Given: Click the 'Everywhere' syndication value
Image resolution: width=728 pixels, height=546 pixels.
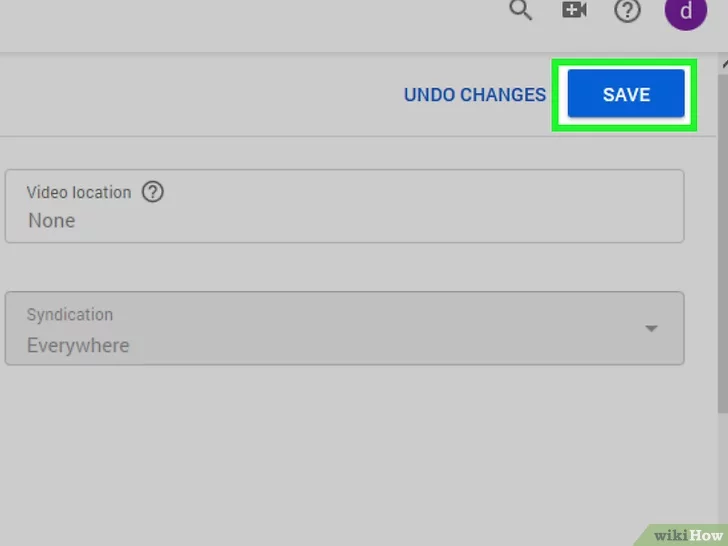Looking at the screenshot, I should [78, 346].
